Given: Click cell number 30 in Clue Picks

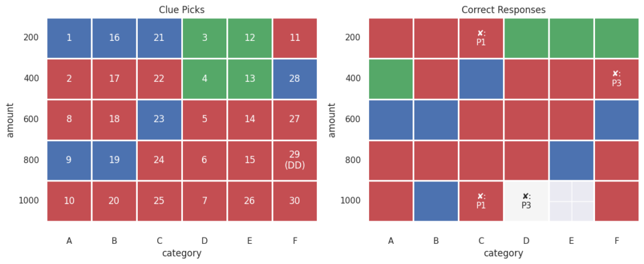Looking at the screenshot, I should 295,201.
